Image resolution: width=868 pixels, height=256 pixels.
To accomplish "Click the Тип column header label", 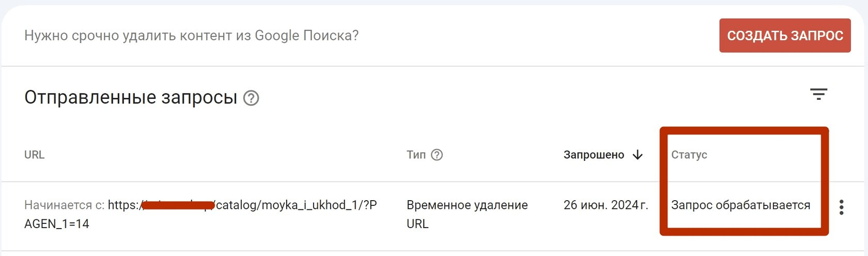I will click(x=416, y=155).
